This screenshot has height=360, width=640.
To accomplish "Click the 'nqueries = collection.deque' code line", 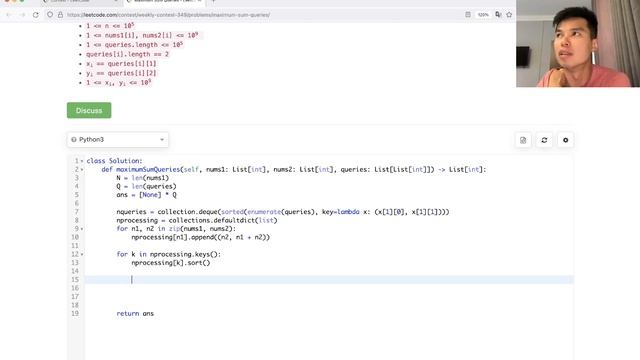I will pyautogui.click(x=282, y=212).
